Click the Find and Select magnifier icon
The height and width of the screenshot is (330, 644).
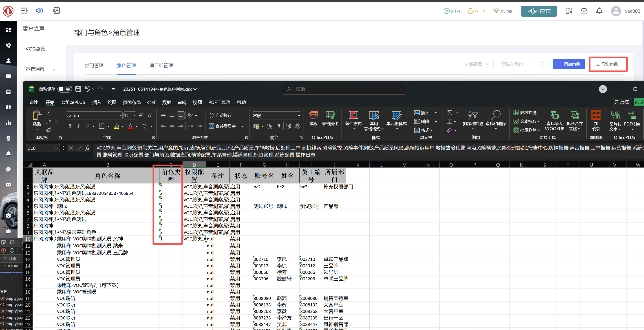(496, 115)
